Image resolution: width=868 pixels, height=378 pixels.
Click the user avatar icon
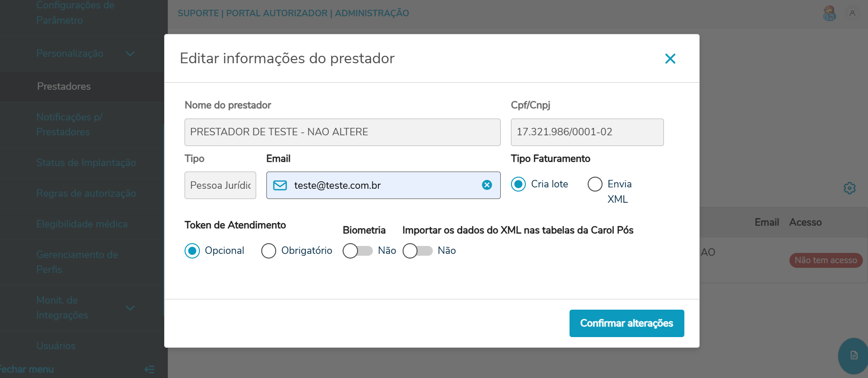[829, 13]
